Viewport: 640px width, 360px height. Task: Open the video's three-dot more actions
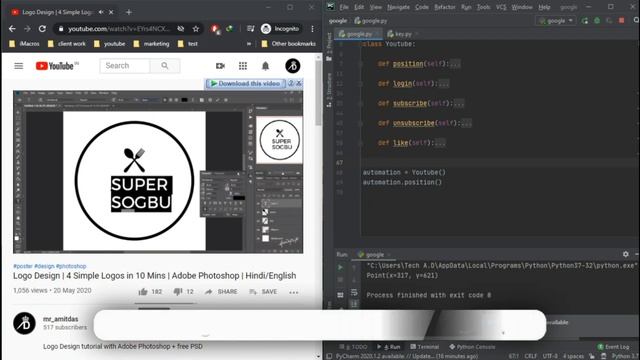point(294,292)
